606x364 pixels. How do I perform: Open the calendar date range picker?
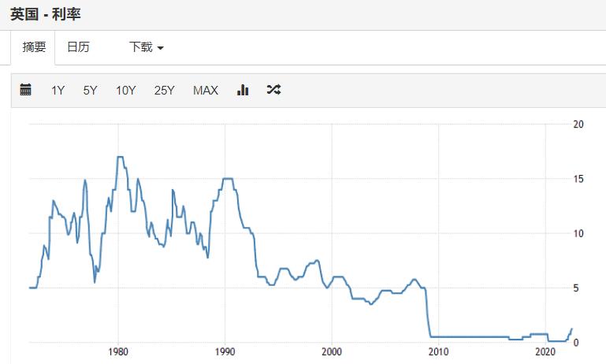25,90
